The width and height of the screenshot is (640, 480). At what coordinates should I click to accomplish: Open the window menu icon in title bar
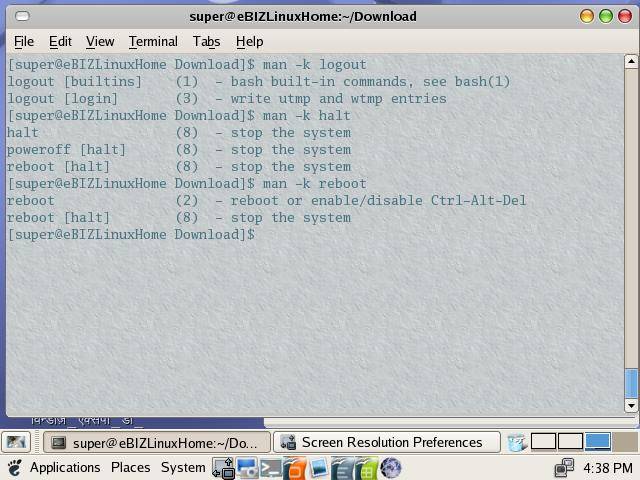[x=22, y=16]
